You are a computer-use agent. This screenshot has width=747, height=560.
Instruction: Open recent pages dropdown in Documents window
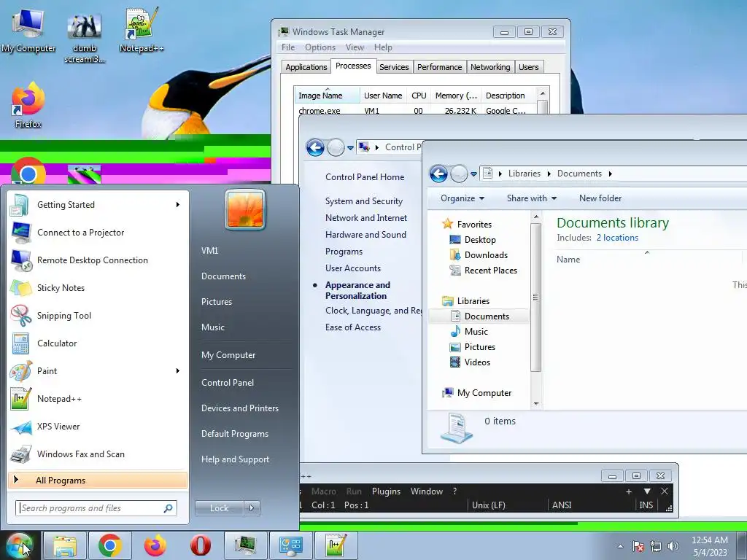[x=473, y=174]
